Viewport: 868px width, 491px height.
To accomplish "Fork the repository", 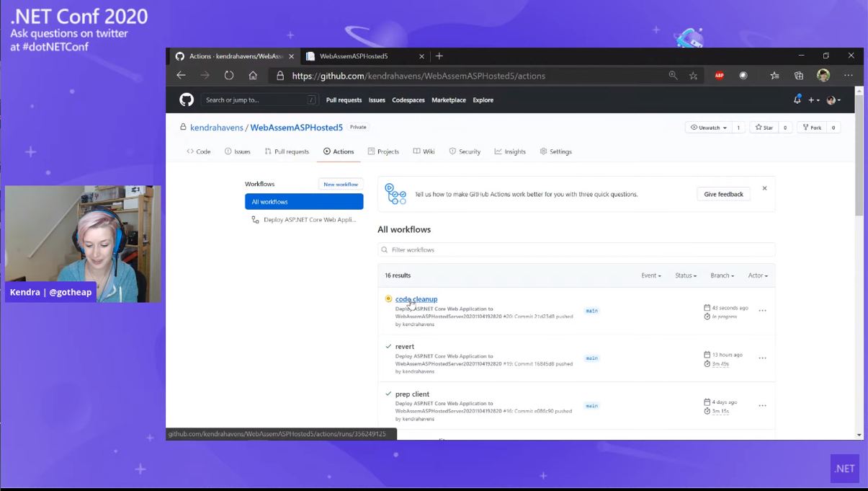I will point(812,128).
